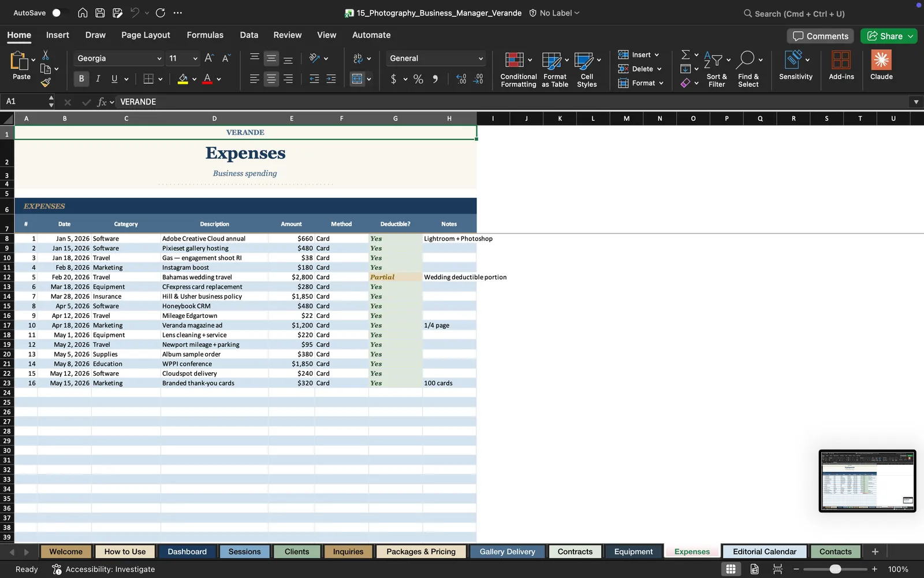Open the font name Georgia dropdown
924x578 pixels.
(x=159, y=58)
